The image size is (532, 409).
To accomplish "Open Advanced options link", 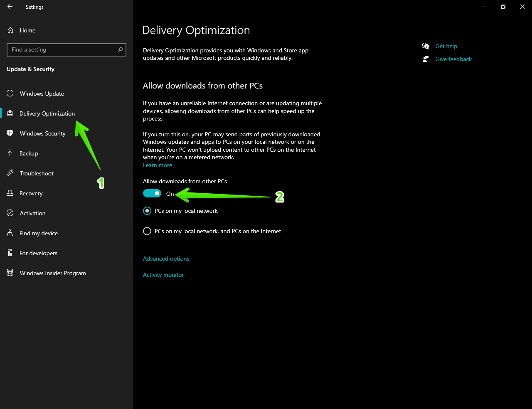I will pos(166,259).
